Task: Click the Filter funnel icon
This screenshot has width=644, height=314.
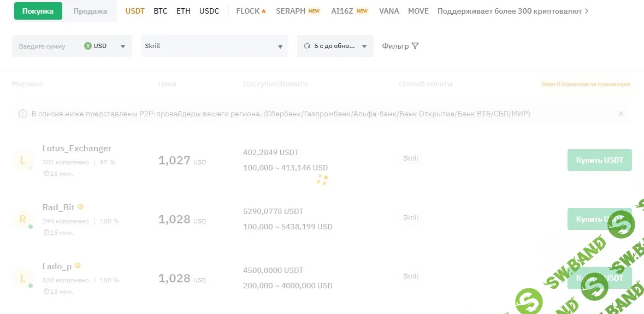Action: coord(415,46)
